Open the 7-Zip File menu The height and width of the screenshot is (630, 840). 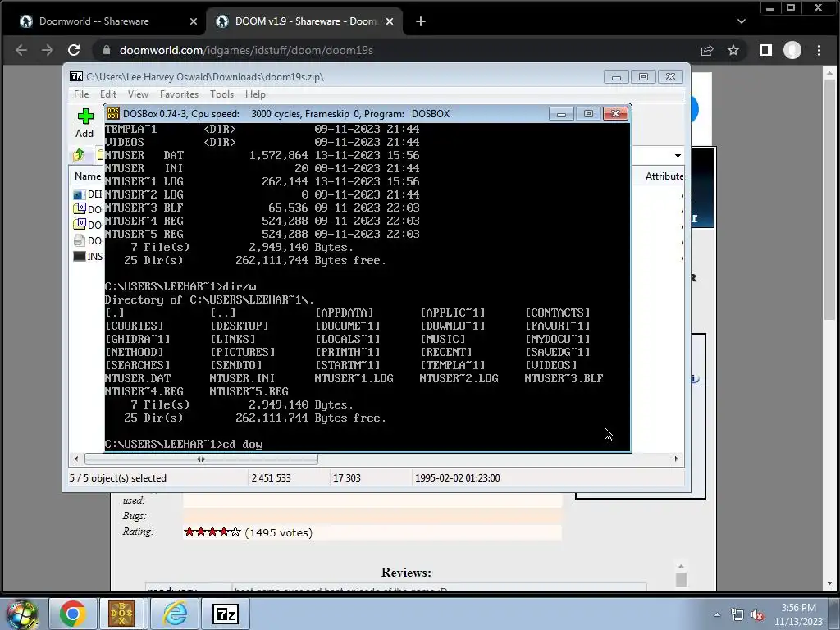point(81,94)
